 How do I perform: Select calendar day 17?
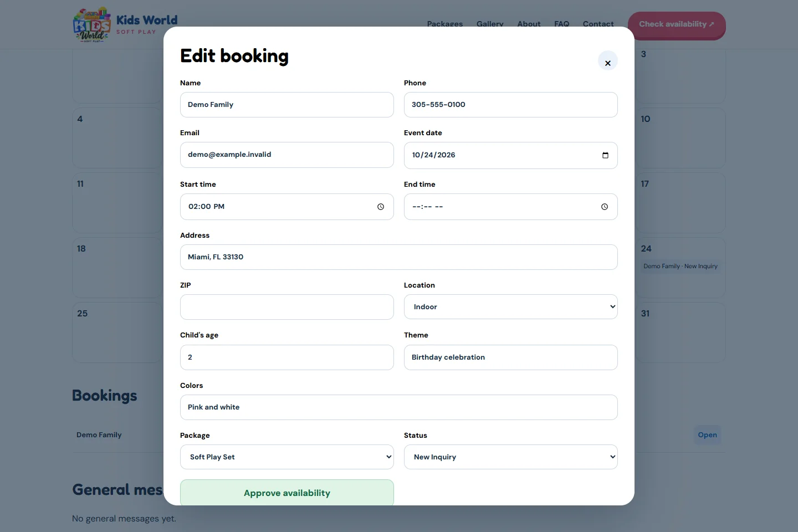(x=681, y=203)
